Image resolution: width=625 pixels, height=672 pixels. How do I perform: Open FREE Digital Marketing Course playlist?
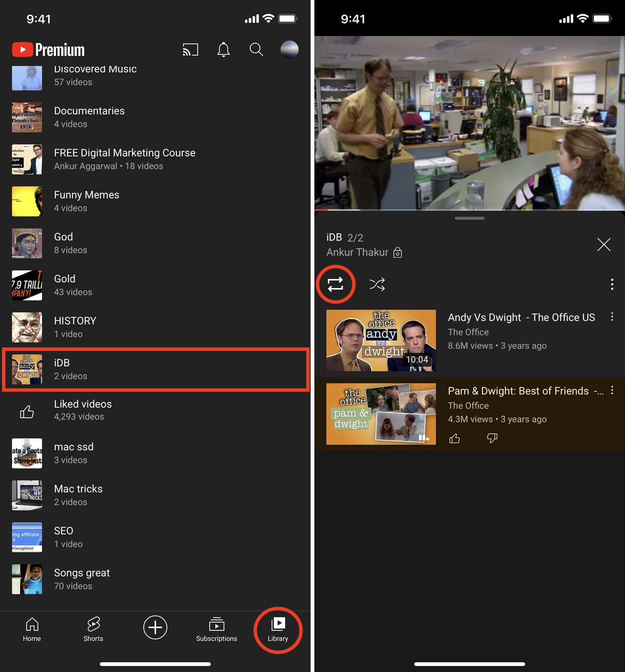(155, 159)
